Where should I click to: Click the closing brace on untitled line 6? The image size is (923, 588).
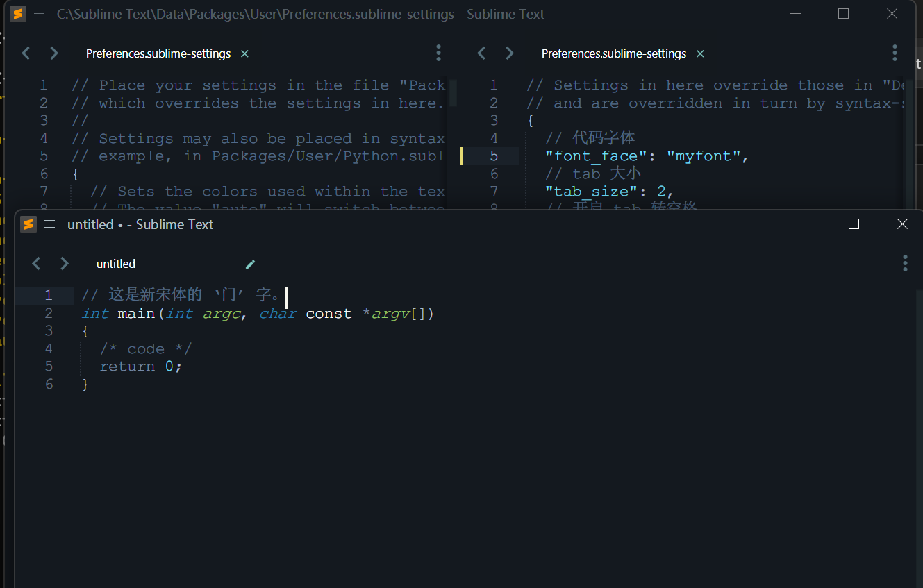click(x=85, y=384)
